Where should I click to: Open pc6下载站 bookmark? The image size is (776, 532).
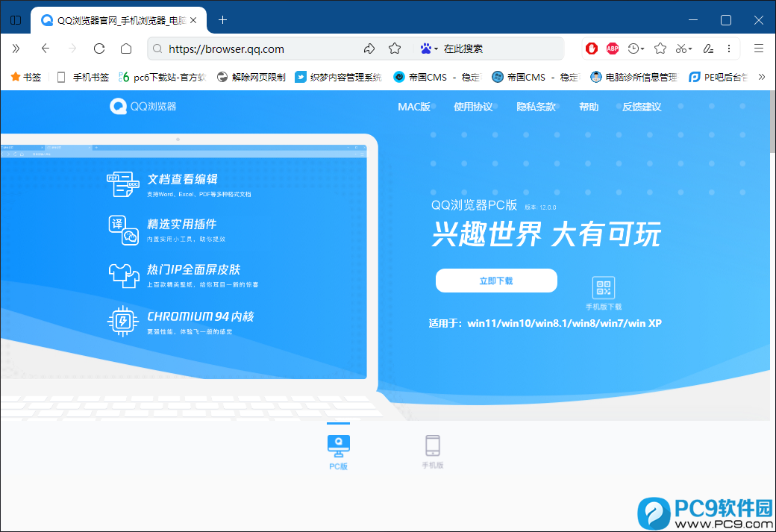pos(163,77)
